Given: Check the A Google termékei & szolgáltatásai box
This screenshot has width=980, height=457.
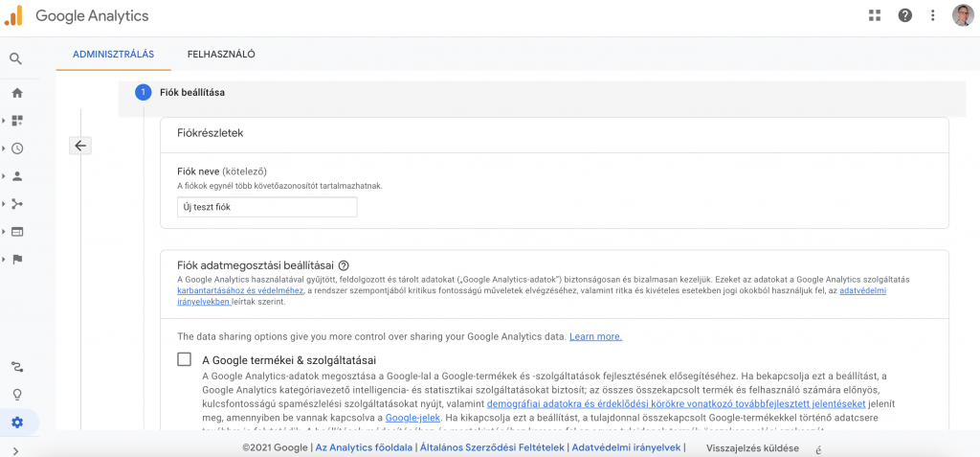Looking at the screenshot, I should click(x=185, y=359).
